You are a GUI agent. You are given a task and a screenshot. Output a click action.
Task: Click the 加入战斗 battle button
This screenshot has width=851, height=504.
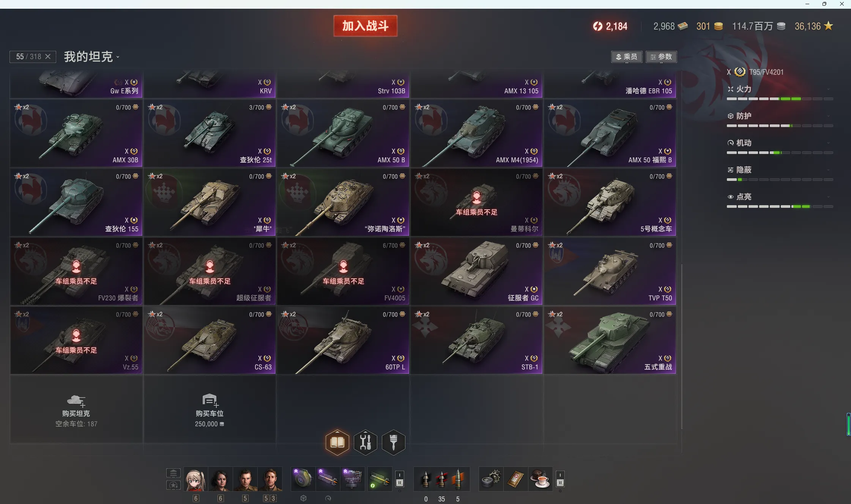click(x=365, y=26)
